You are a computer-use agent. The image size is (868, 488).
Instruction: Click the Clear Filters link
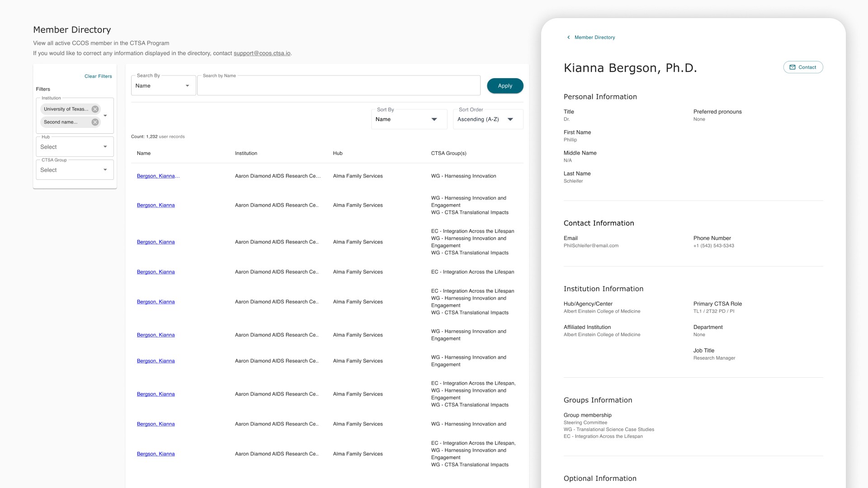click(98, 76)
